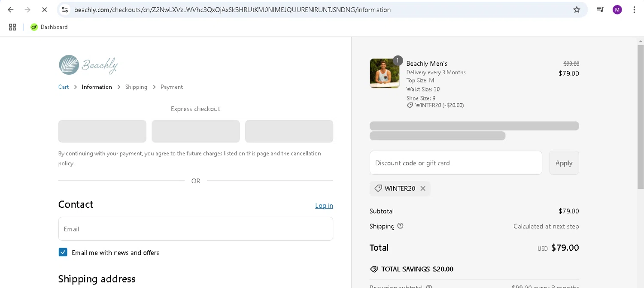Click the Shipping address heading
The image size is (644, 288).
click(97, 279)
